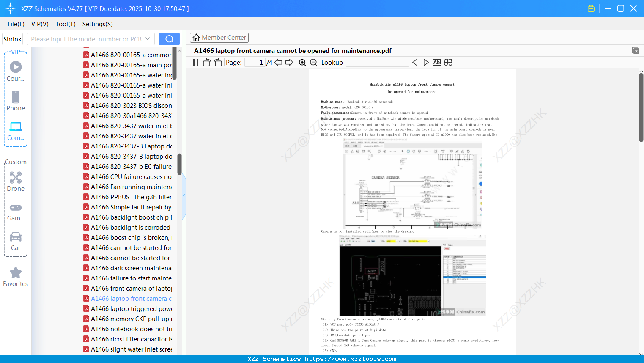Go to next PDF page arrow
Viewport: 644px width, 363px height.
289,63
